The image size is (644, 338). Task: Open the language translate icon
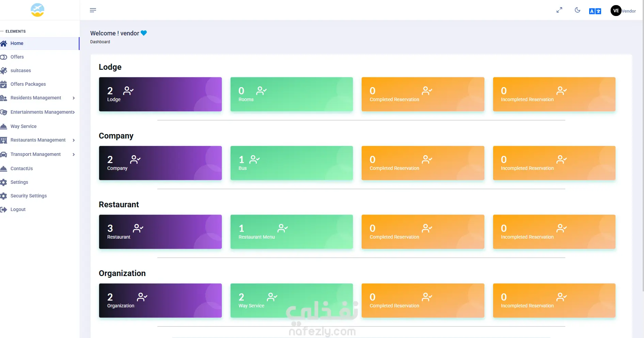tap(595, 11)
